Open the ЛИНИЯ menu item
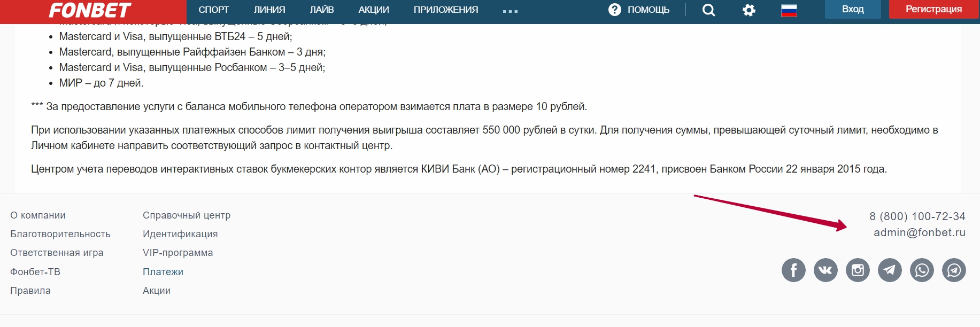Screen dimensions: 980x327 pos(269,10)
